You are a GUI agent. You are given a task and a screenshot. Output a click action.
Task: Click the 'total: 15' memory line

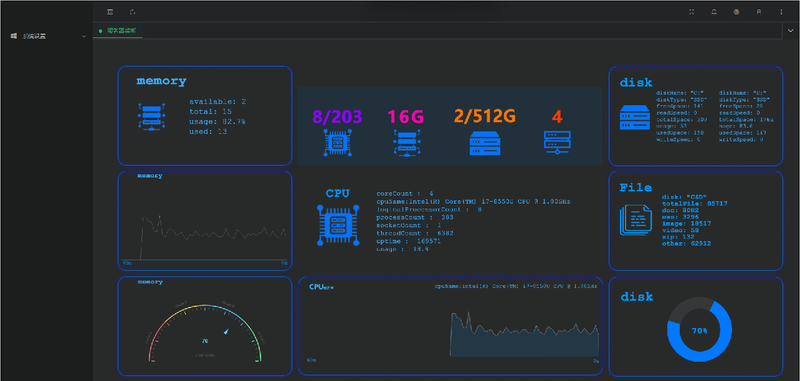pyautogui.click(x=211, y=111)
